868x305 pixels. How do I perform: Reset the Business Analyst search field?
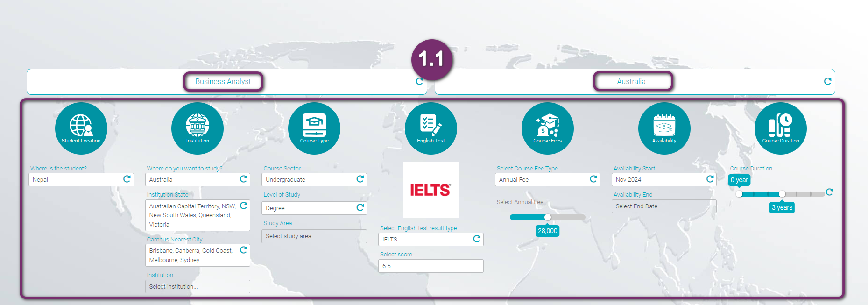pos(419,81)
